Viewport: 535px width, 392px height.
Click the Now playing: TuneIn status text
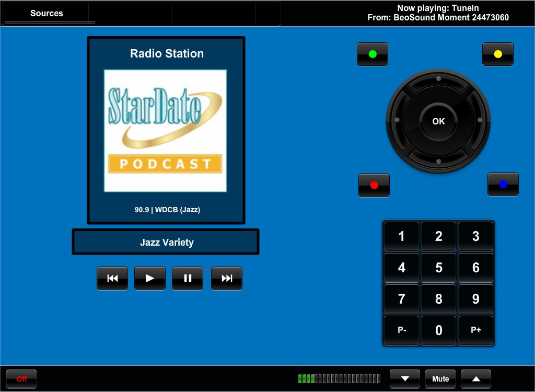(438, 8)
